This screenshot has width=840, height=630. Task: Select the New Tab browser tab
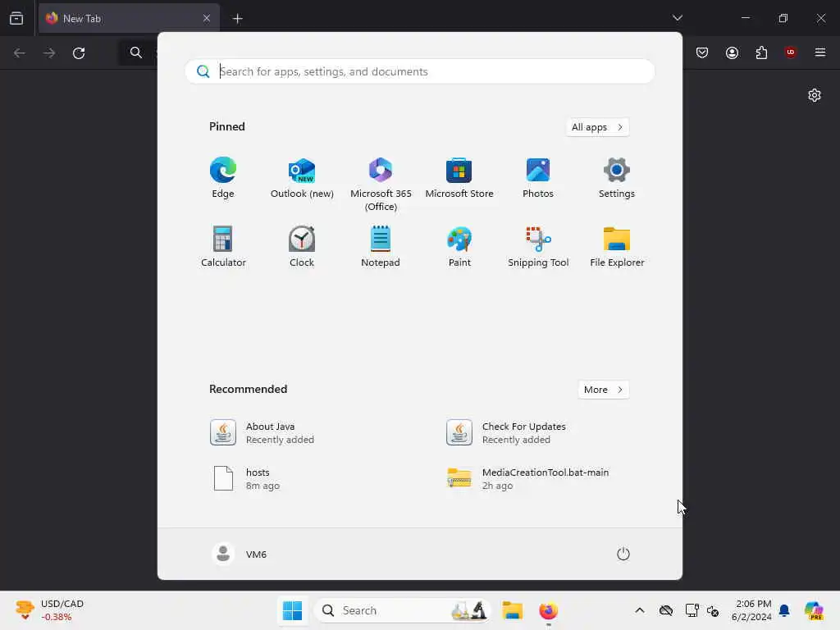pyautogui.click(x=129, y=18)
